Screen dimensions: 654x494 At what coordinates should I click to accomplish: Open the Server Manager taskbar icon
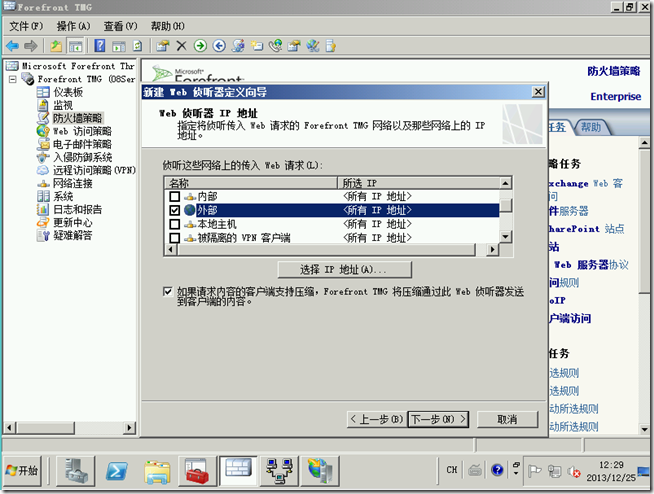tap(76, 471)
